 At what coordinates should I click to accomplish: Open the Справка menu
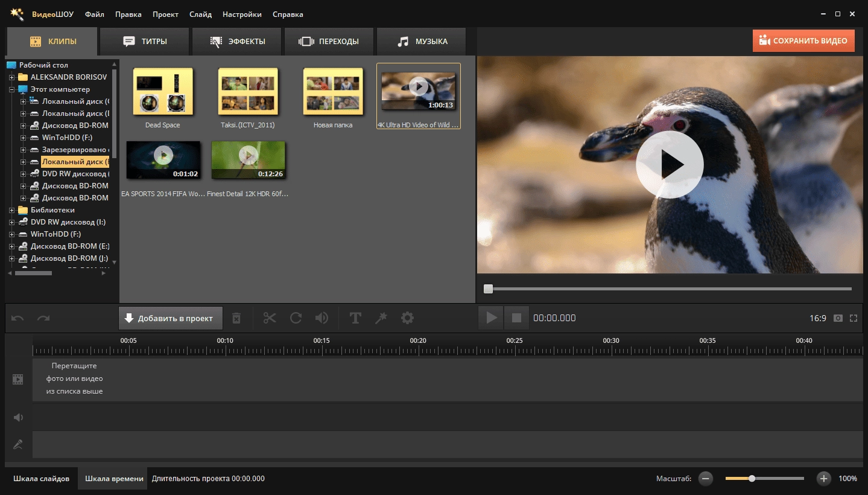pyautogui.click(x=288, y=14)
